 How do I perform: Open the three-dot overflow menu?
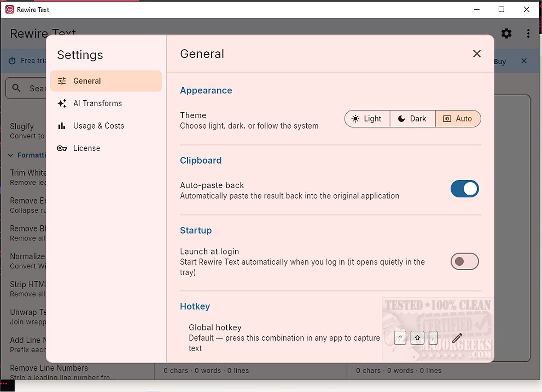tap(528, 33)
